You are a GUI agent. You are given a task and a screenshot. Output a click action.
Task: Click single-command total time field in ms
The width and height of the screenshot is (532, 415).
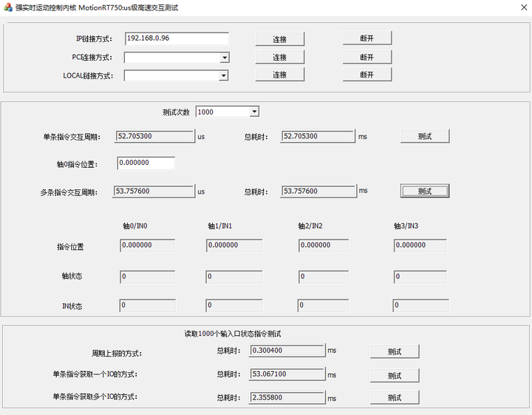pyautogui.click(x=318, y=136)
